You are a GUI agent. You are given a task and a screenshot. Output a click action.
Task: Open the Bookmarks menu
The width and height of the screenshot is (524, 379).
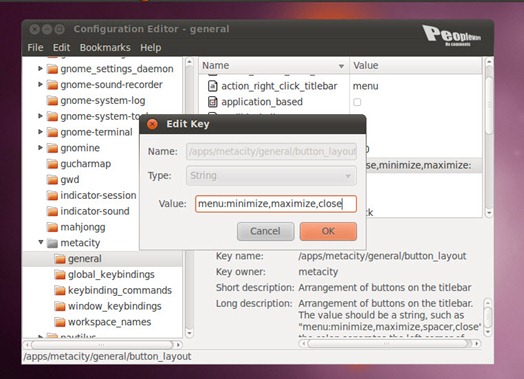(x=105, y=47)
